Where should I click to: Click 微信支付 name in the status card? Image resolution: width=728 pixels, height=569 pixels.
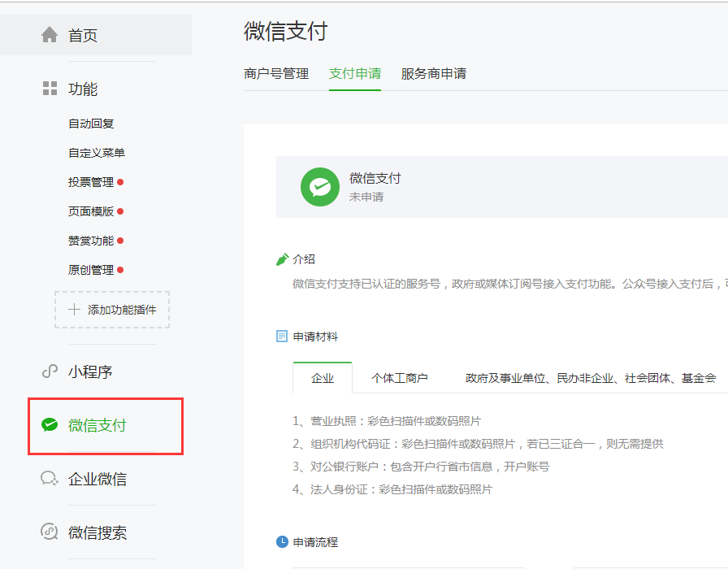375,178
